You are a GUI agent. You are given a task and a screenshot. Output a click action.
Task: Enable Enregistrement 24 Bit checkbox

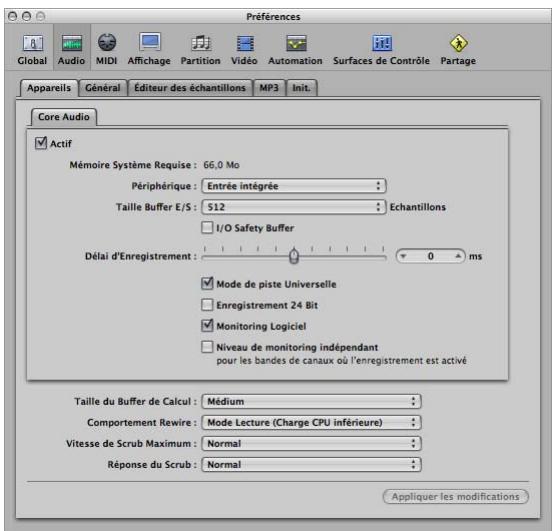(x=207, y=305)
